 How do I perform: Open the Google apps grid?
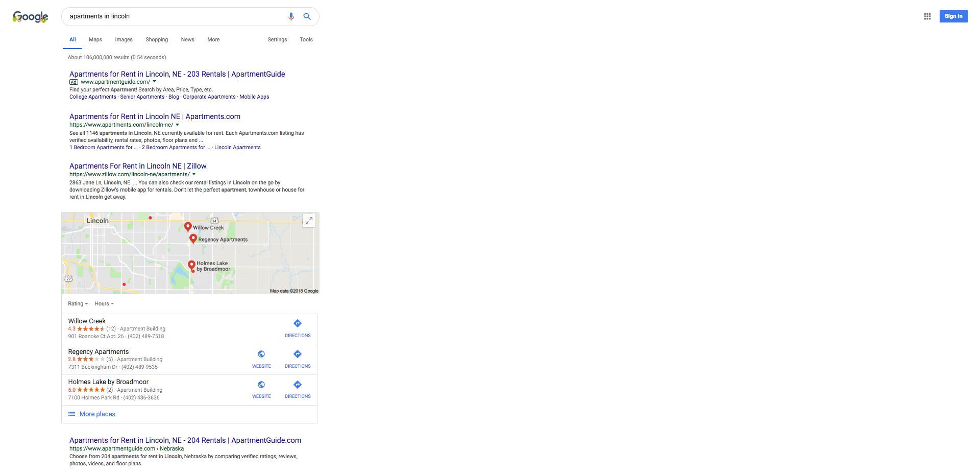(x=927, y=16)
